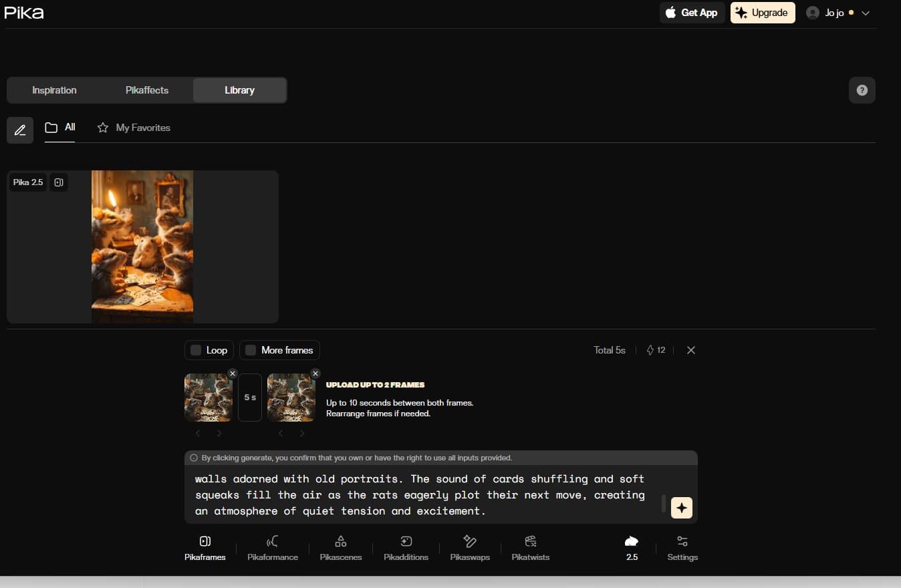
Task: Click the Get App button
Action: [692, 13]
